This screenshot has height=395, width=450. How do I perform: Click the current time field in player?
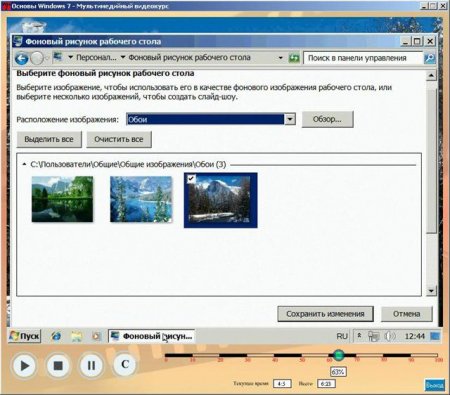[x=282, y=384]
